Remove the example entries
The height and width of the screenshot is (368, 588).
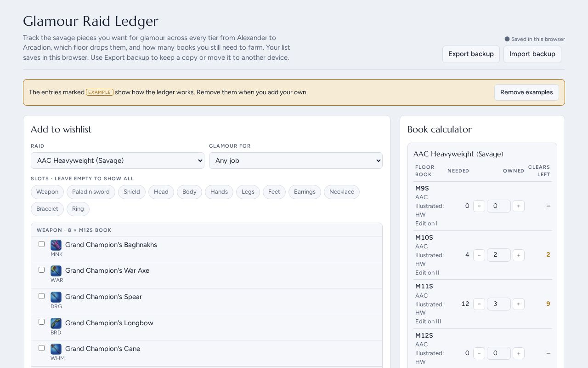[526, 92]
